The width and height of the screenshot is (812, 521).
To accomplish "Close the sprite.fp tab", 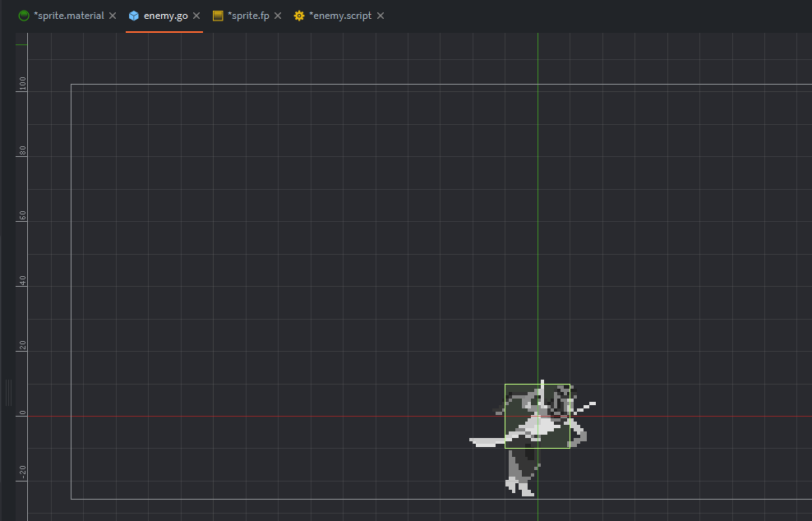I will [278, 16].
